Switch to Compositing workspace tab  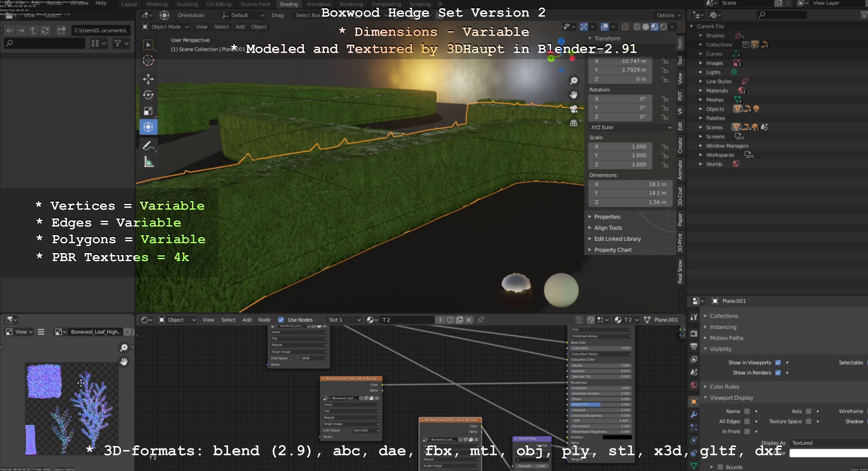[x=386, y=4]
